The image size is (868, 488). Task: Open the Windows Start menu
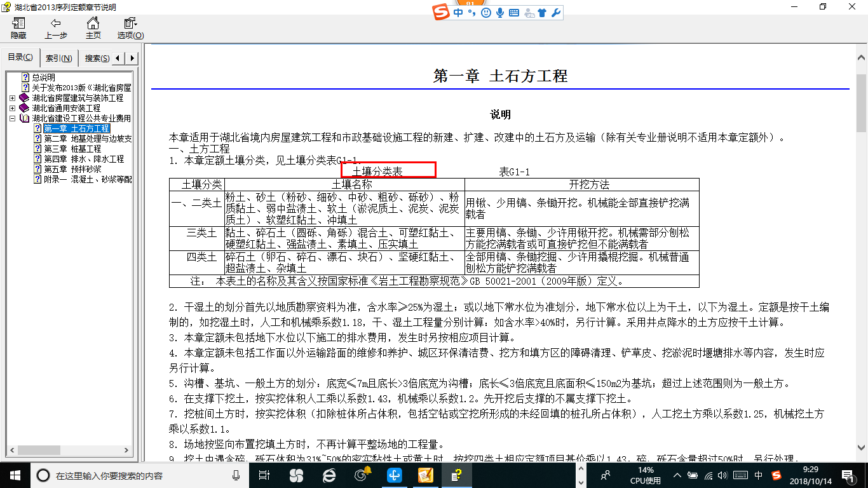pos(15,475)
